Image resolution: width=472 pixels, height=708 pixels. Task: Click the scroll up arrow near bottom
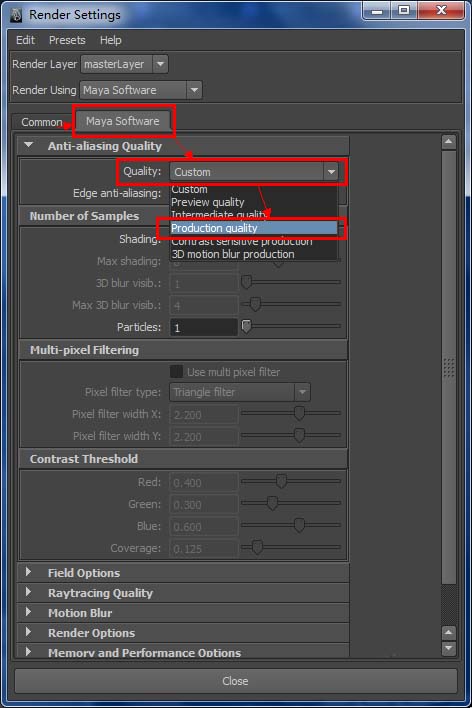click(x=448, y=633)
